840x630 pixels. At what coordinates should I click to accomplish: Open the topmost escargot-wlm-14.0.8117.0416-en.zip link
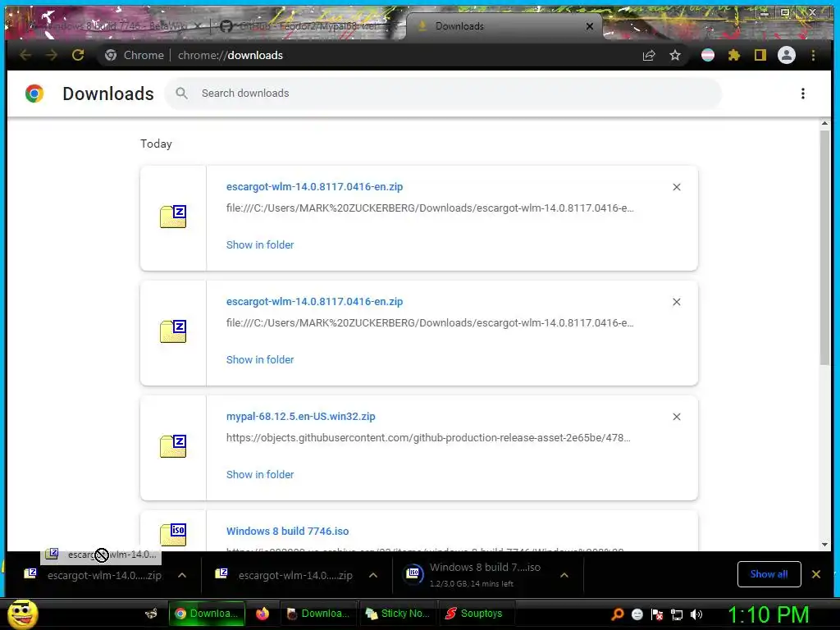[x=314, y=186]
